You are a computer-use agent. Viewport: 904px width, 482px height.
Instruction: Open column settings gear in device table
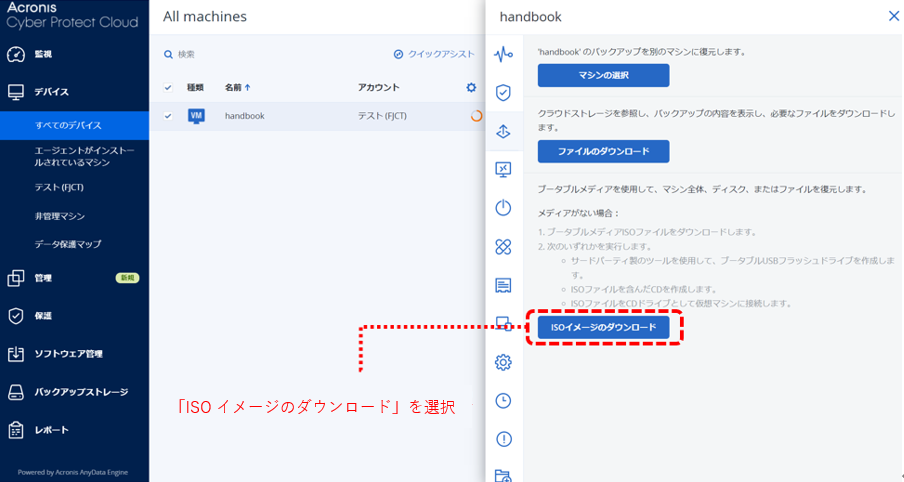[471, 87]
